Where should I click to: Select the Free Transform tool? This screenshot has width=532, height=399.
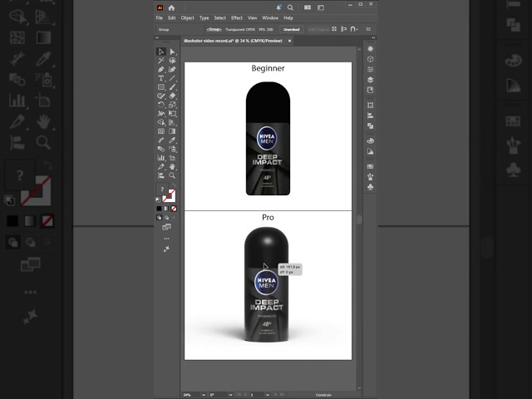point(172,113)
